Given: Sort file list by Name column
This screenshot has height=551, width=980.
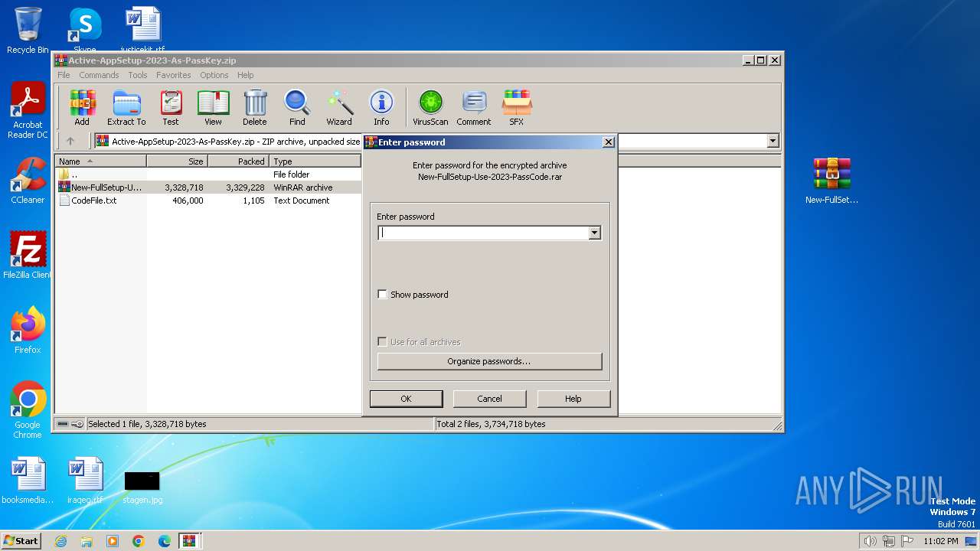Looking at the screenshot, I should click(100, 161).
